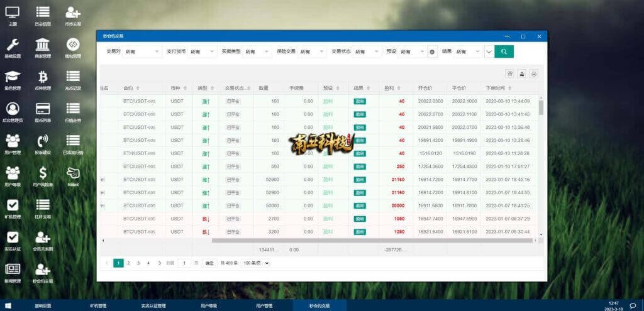The width and height of the screenshot is (644, 311).
Task: Go to page 2 of results
Action: click(x=128, y=263)
